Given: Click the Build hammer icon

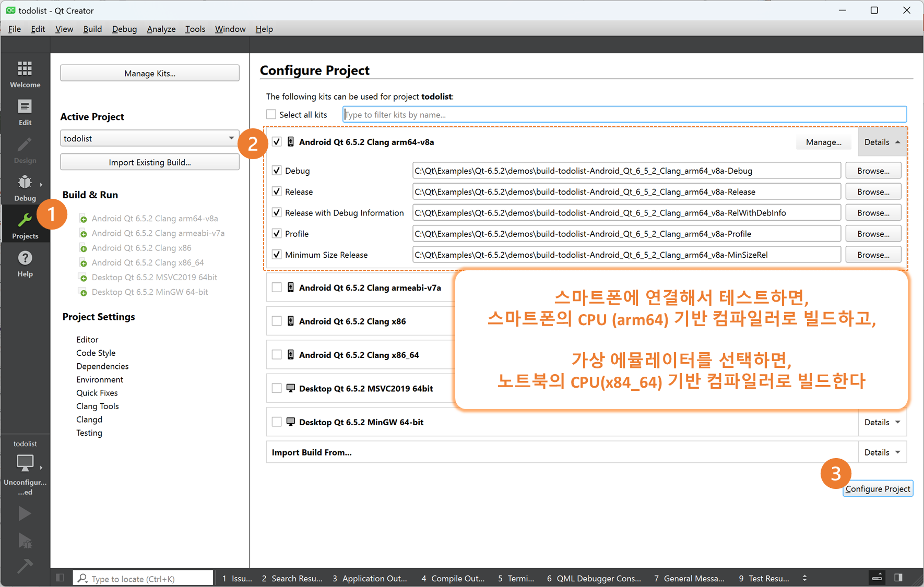Looking at the screenshot, I should click(25, 566).
